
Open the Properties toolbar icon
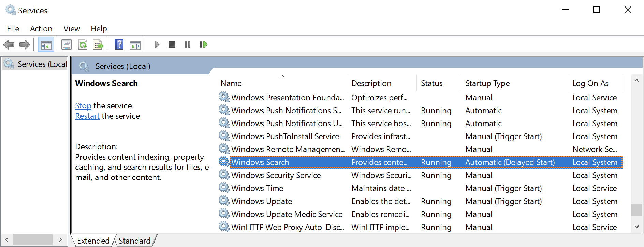pyautogui.click(x=67, y=45)
